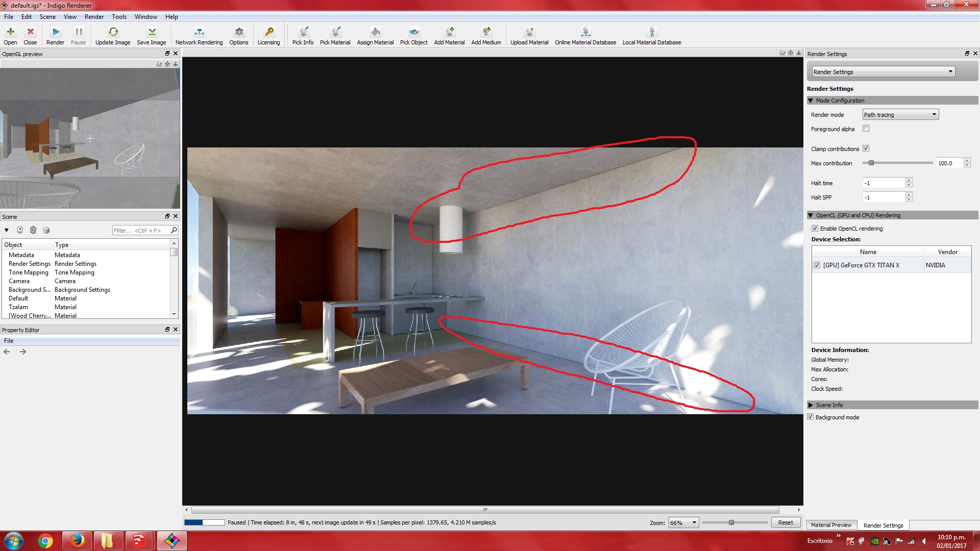Disable the Clamp contributions checkbox
The height and width of the screenshot is (551, 980).
click(x=866, y=148)
